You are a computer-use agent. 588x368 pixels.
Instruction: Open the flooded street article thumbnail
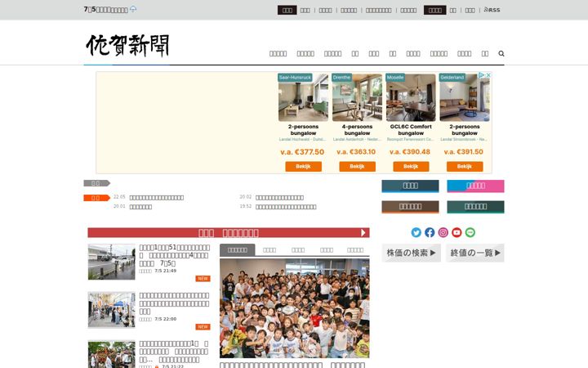point(111,262)
